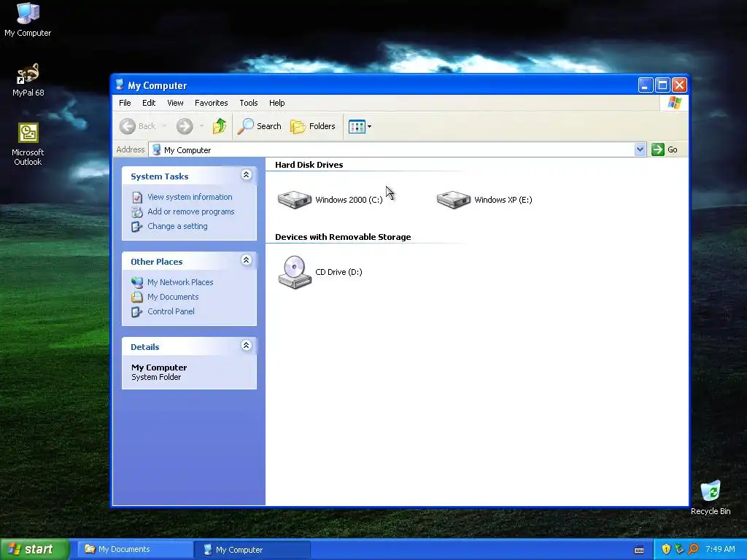
Task: Click the Start button
Action: coord(35,550)
